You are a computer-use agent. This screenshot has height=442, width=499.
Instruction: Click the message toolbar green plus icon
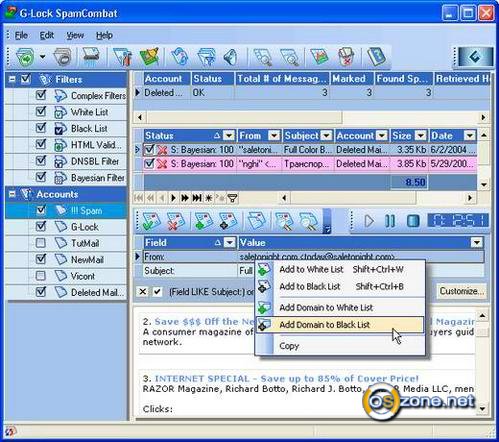(204, 221)
